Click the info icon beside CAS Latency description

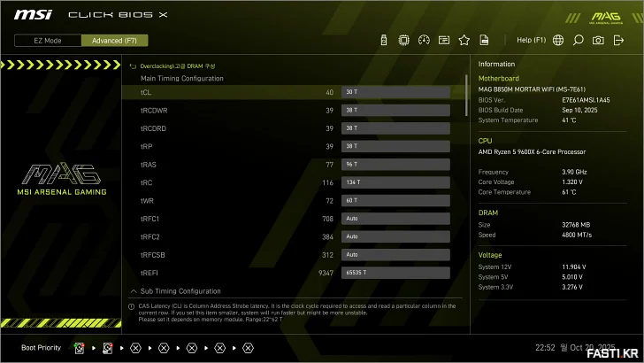[x=132, y=306]
